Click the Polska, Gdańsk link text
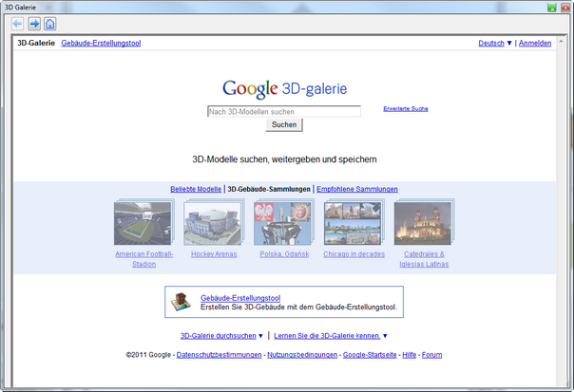 (x=284, y=254)
